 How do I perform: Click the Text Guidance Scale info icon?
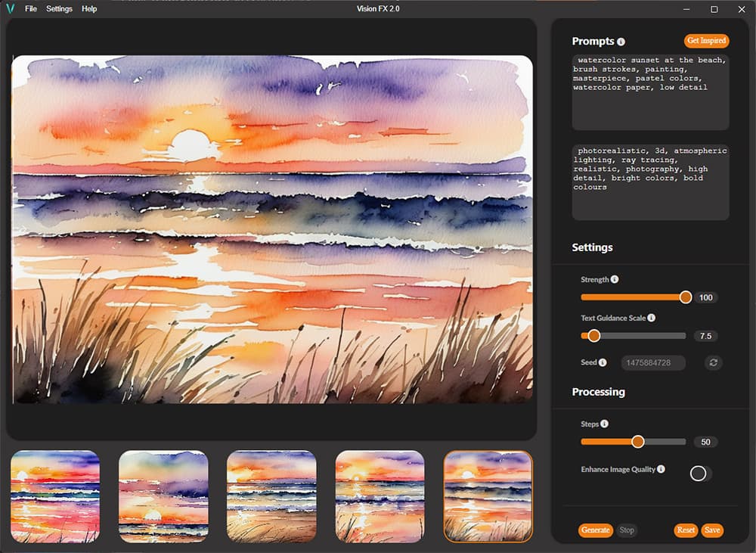651,318
